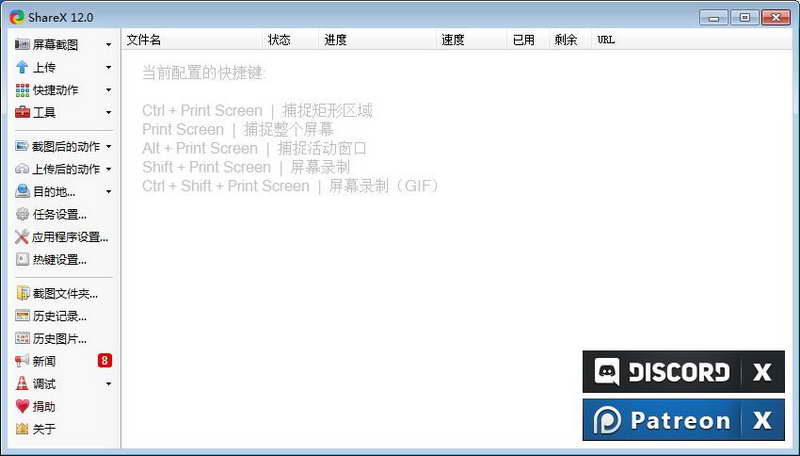Open 应用程序设置 wrench icon
The width and height of the screenshot is (800, 456).
(22, 237)
